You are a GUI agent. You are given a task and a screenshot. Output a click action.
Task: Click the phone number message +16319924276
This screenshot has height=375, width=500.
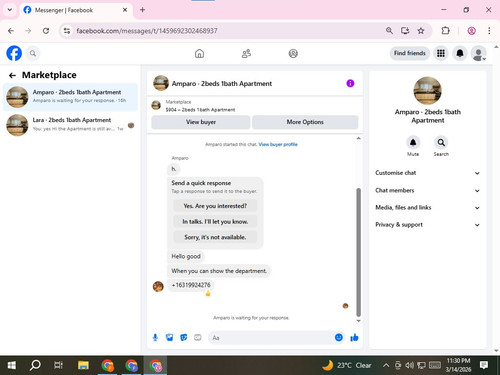coord(191,285)
